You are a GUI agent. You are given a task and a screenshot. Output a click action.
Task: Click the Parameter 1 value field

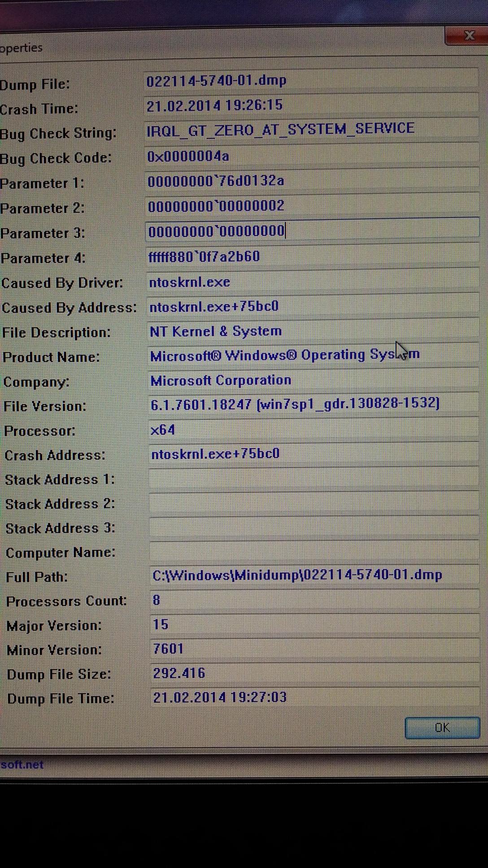312,181
